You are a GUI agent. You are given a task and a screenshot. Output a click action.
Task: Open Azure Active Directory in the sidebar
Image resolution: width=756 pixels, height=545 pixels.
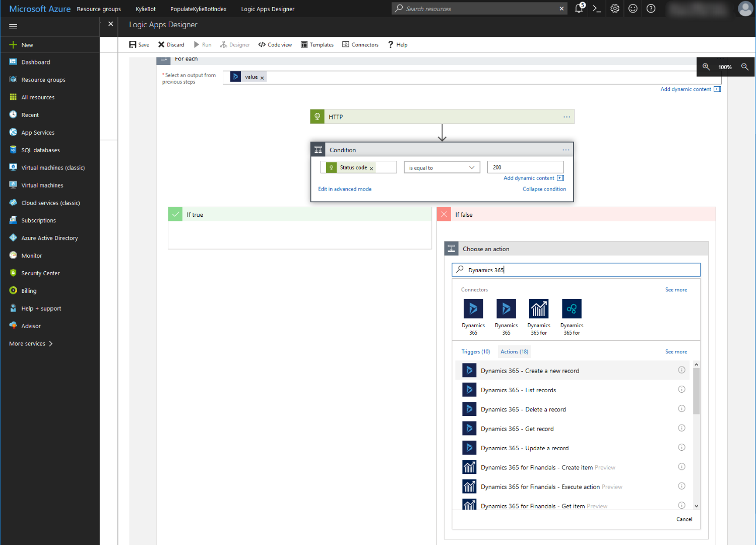(x=49, y=238)
